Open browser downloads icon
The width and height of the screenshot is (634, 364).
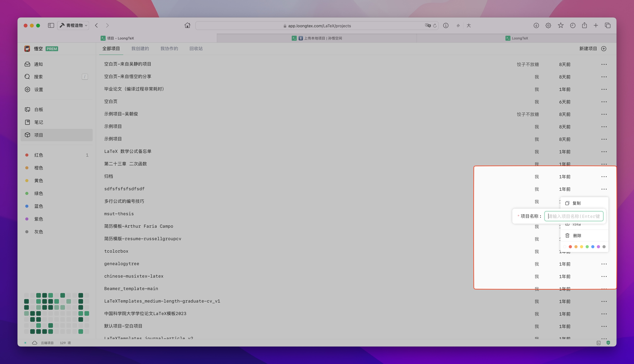point(536,26)
